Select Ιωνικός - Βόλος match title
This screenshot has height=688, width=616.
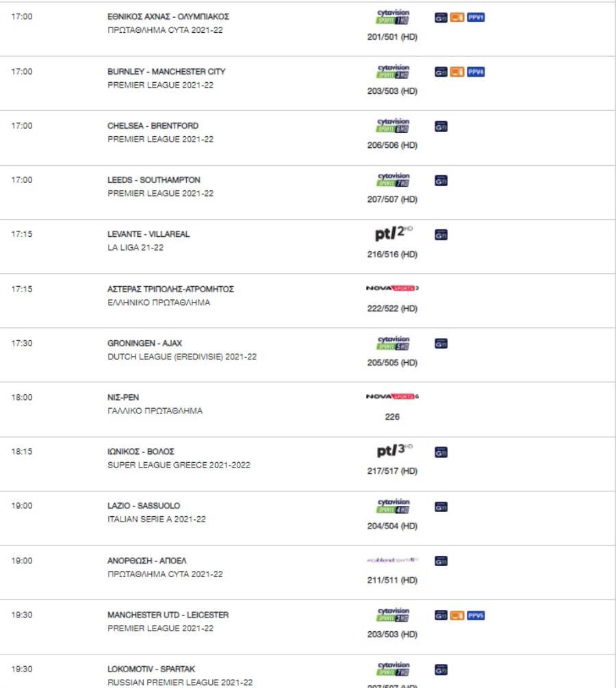pyautogui.click(x=141, y=452)
